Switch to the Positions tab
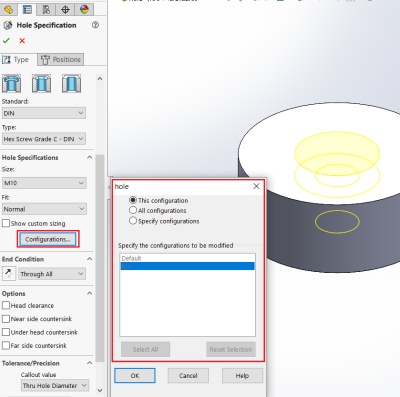 61,59
